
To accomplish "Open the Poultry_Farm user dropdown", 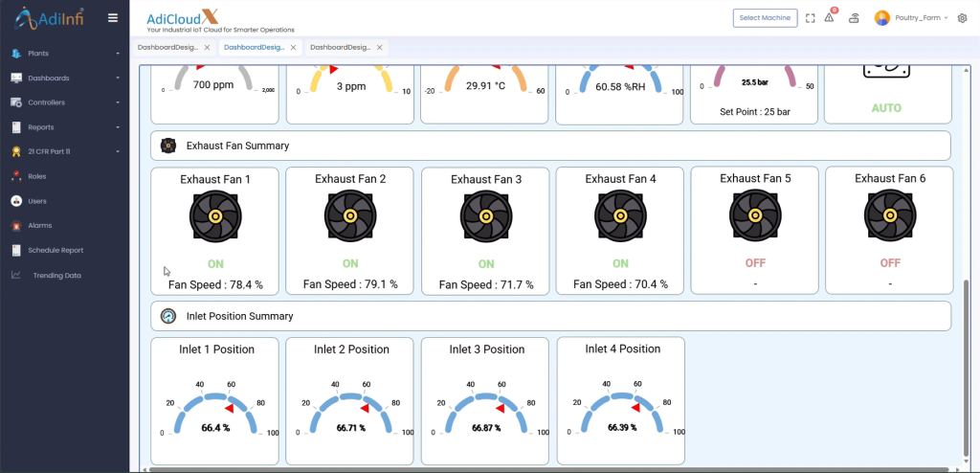I will (x=922, y=18).
